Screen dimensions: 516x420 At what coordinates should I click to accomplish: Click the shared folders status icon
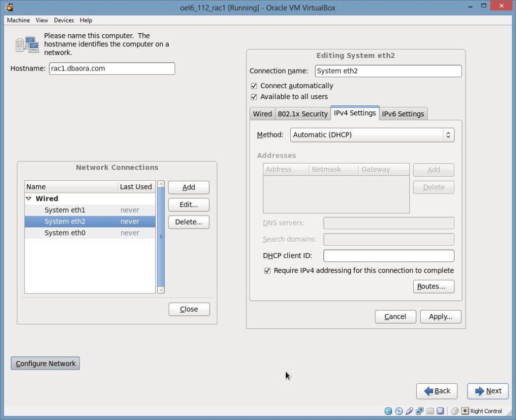click(430, 411)
